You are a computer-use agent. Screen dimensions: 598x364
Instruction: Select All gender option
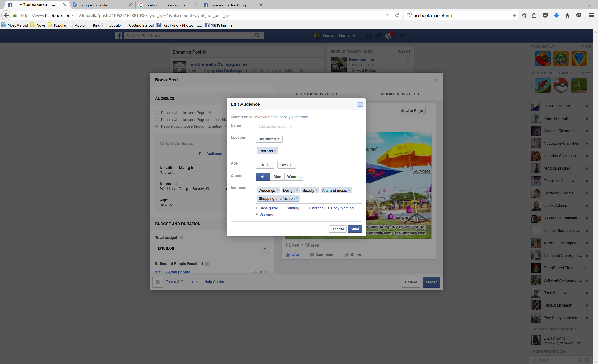click(263, 177)
